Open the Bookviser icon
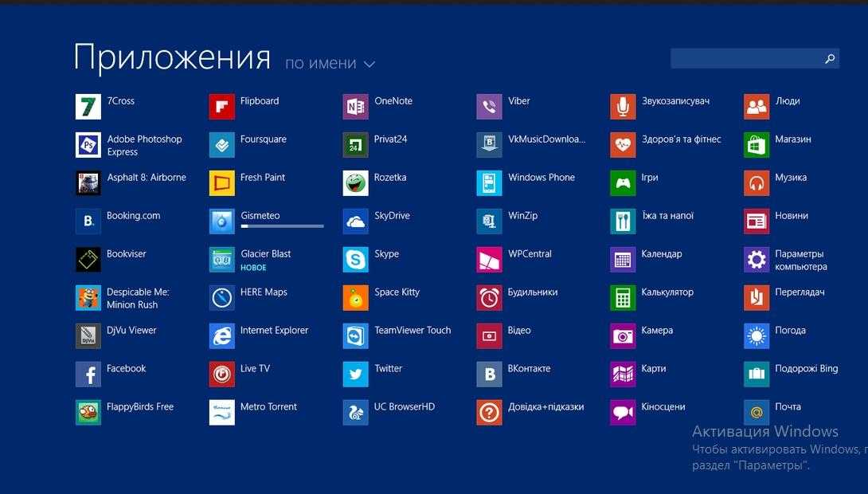The image size is (868, 494). coord(88,259)
